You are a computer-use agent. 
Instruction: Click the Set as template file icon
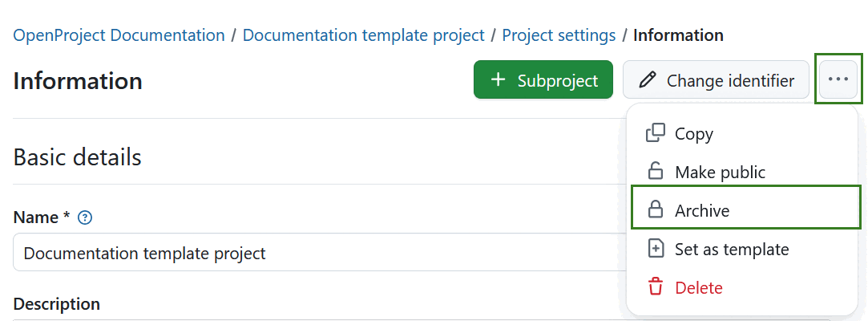656,249
